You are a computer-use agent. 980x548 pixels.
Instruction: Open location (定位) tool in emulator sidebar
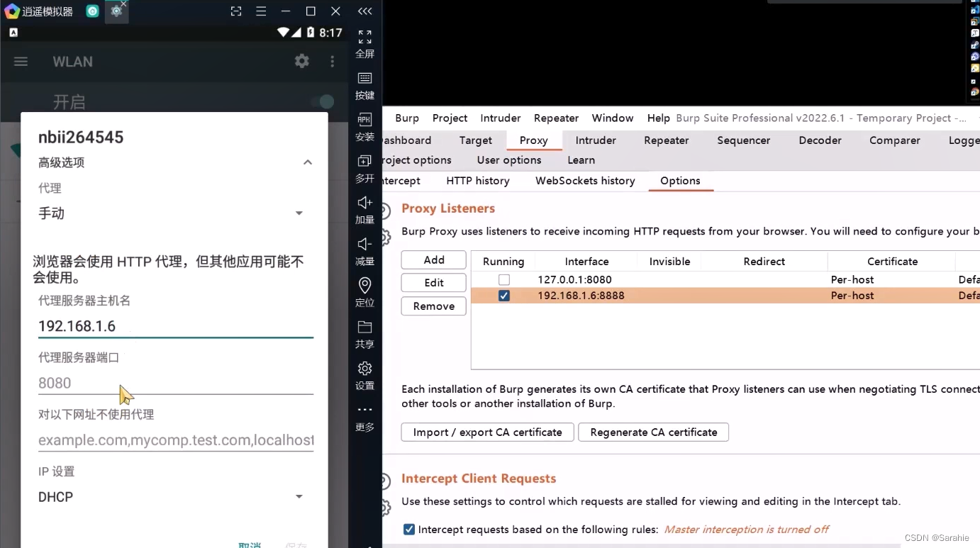tap(364, 293)
